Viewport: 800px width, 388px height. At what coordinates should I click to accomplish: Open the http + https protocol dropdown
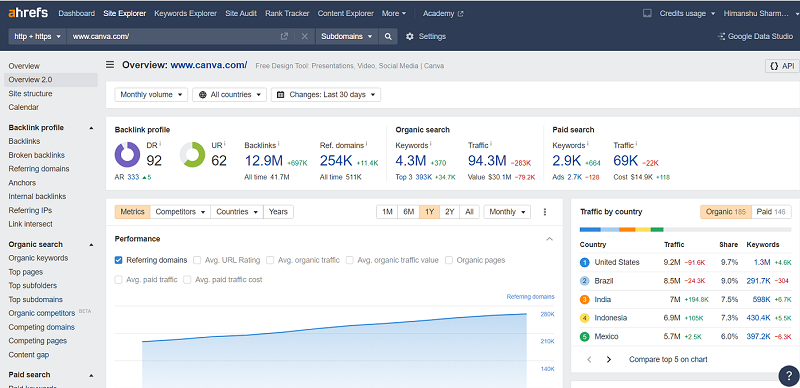tap(37, 36)
